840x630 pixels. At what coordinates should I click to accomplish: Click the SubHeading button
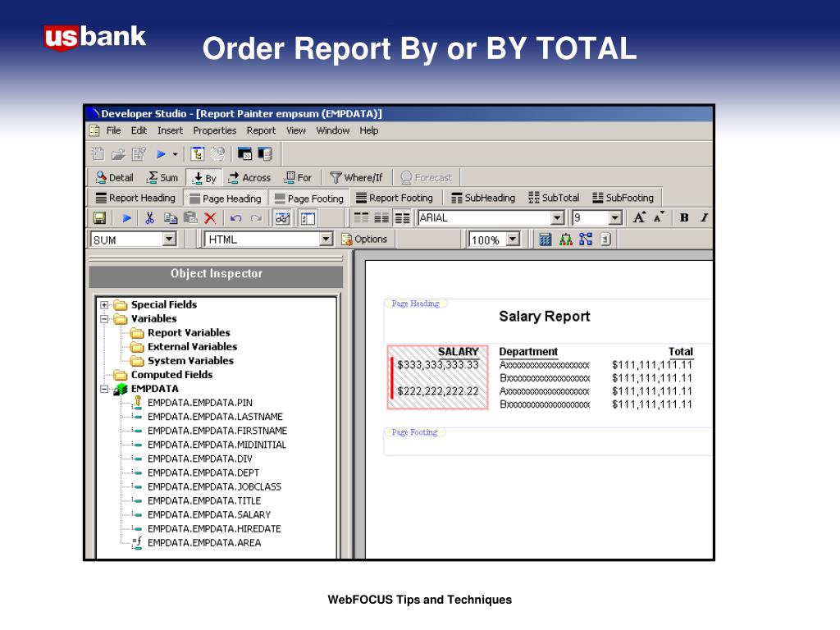pos(482,198)
